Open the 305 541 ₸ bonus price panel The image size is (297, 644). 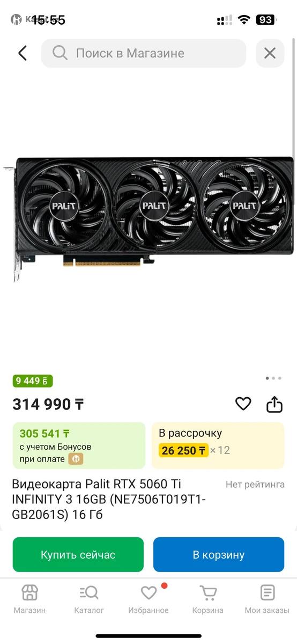coord(79,445)
